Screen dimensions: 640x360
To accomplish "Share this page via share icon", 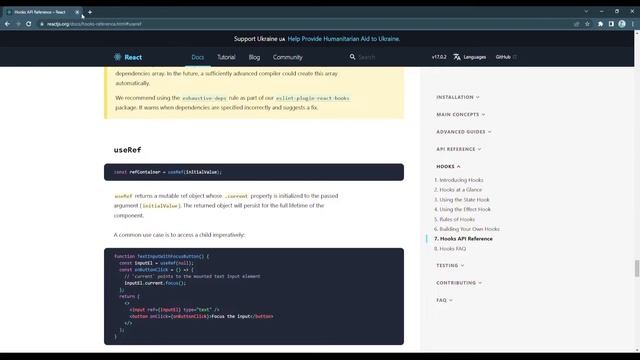I will pyautogui.click(x=576, y=24).
